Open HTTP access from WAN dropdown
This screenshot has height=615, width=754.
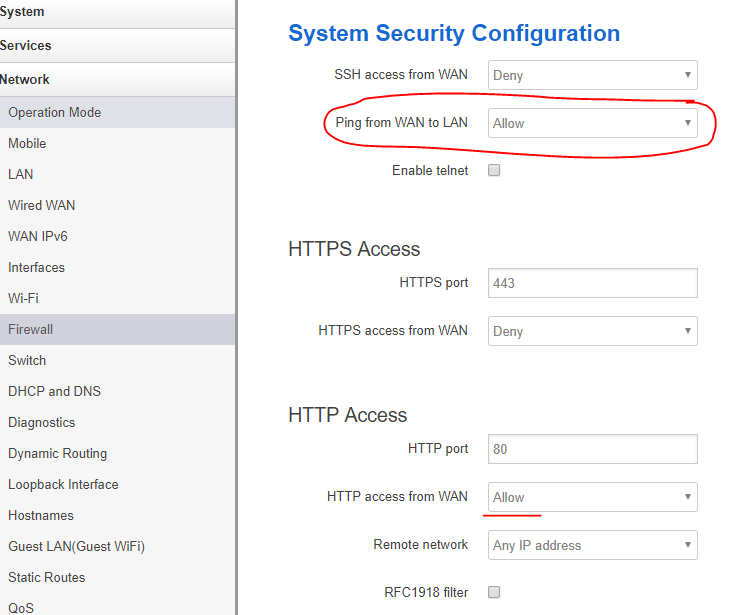[592, 497]
